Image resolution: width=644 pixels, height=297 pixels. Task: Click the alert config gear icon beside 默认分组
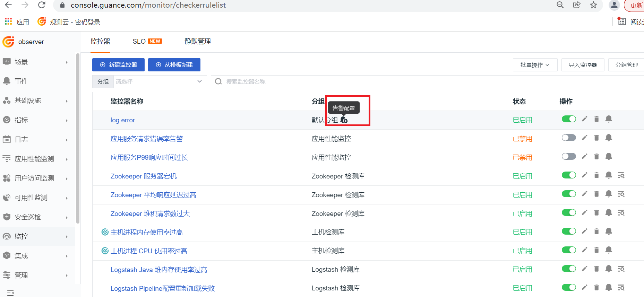coord(344,120)
